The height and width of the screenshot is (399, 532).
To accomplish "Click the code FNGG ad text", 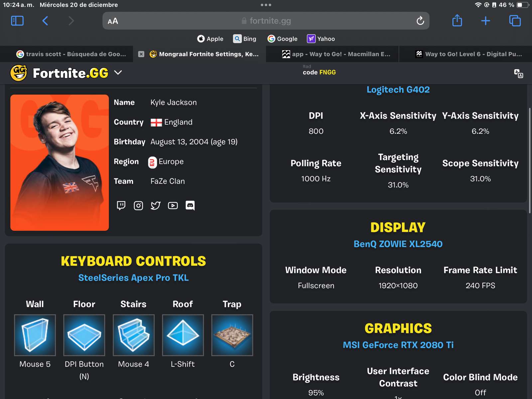I will (x=319, y=72).
